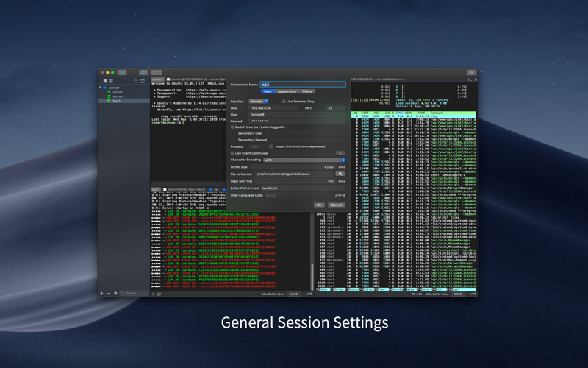Select the log_1 pane tab label

156,190
